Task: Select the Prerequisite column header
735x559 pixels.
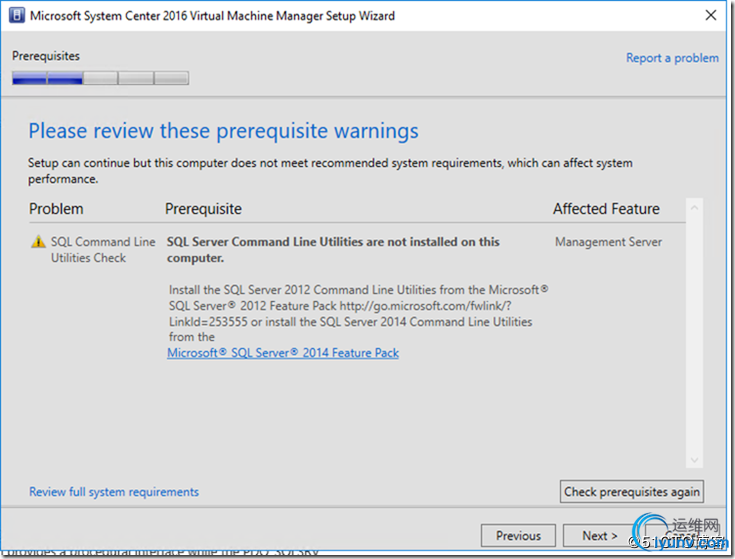Action: [203, 209]
